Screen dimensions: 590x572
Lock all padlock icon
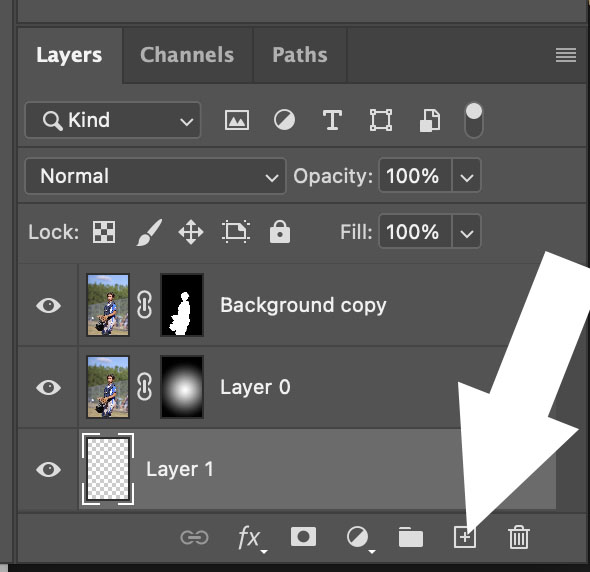pos(280,231)
